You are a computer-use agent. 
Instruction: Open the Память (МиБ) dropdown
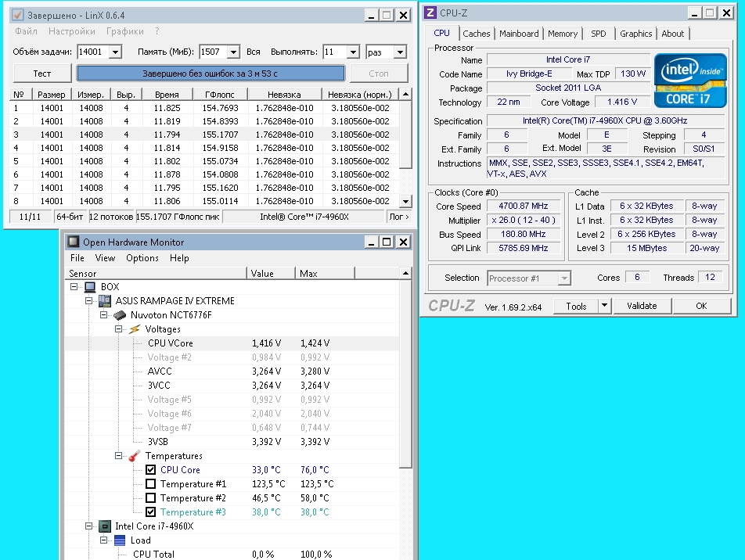pos(233,52)
